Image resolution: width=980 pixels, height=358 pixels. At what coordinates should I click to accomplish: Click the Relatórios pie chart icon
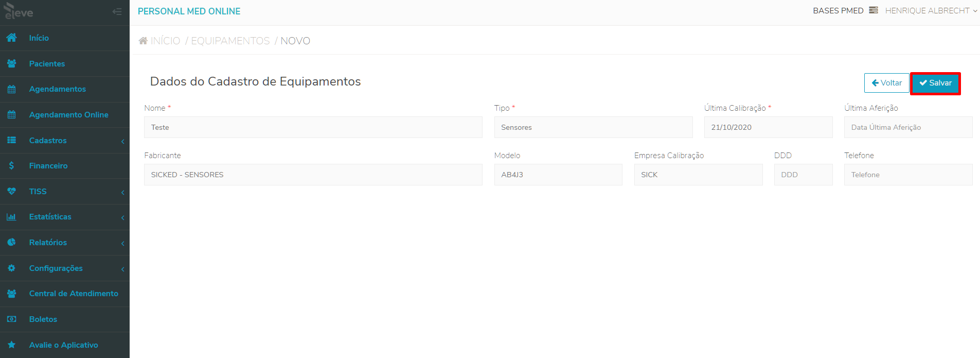[12, 242]
